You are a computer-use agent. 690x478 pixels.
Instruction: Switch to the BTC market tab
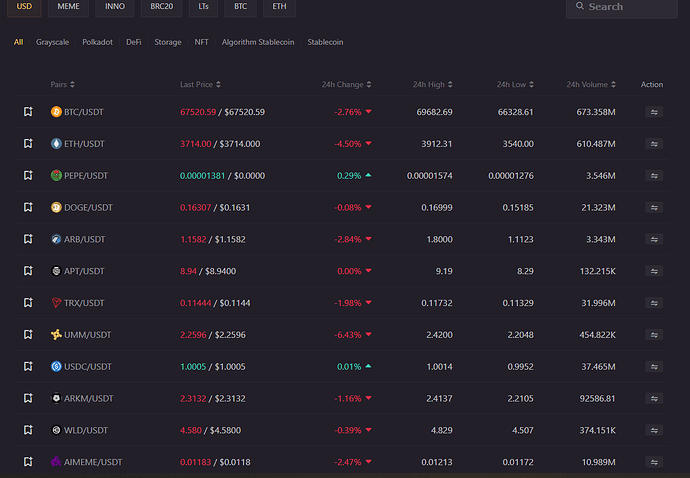(240, 7)
